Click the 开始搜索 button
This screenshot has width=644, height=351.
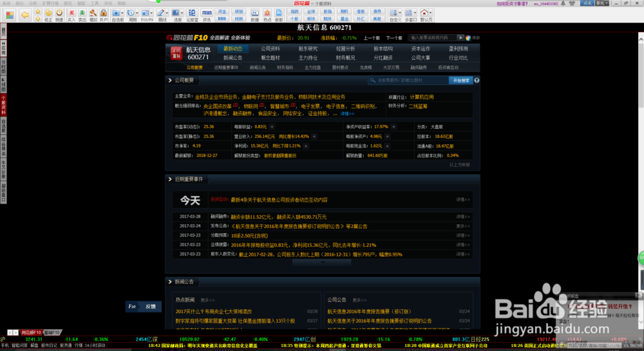click(461, 81)
